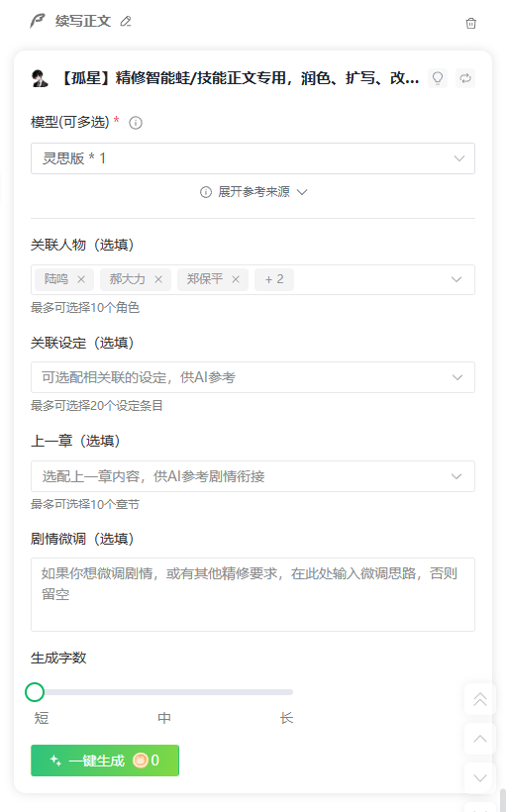Click the down-arrow scroll button
Screen dimensions: 506x812
[480, 777]
